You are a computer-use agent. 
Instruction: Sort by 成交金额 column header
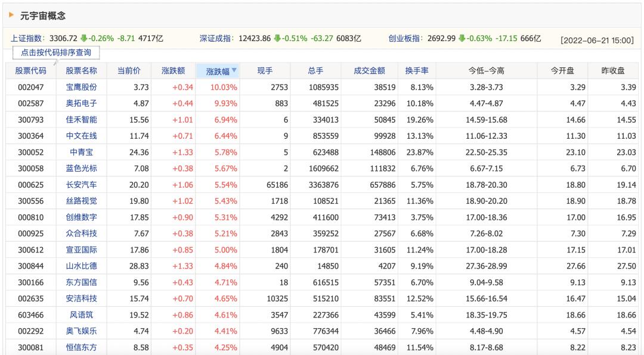pos(369,71)
